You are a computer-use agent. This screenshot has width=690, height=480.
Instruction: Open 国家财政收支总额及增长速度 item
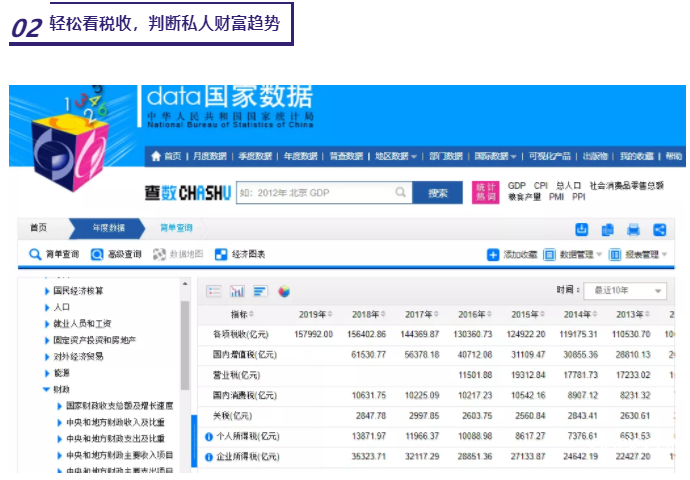click(x=120, y=406)
